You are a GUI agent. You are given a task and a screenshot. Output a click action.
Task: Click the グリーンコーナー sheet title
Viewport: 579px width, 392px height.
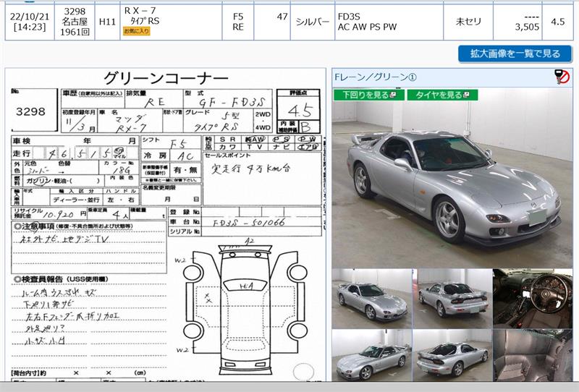click(x=166, y=78)
